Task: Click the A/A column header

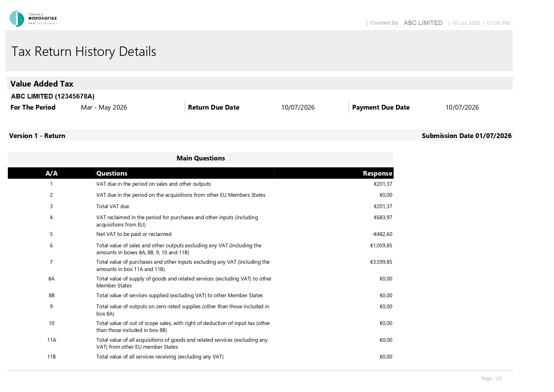Action: coord(51,173)
